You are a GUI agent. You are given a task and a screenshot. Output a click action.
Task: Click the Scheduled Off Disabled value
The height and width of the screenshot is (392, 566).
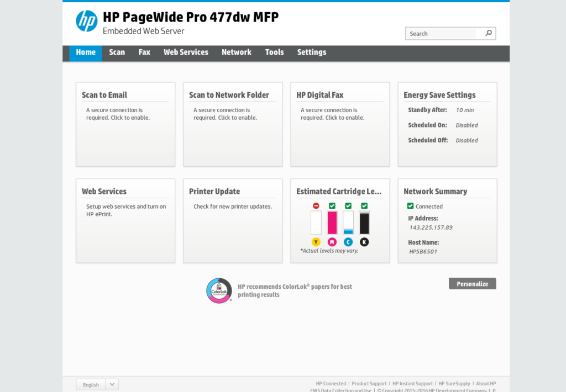click(467, 140)
